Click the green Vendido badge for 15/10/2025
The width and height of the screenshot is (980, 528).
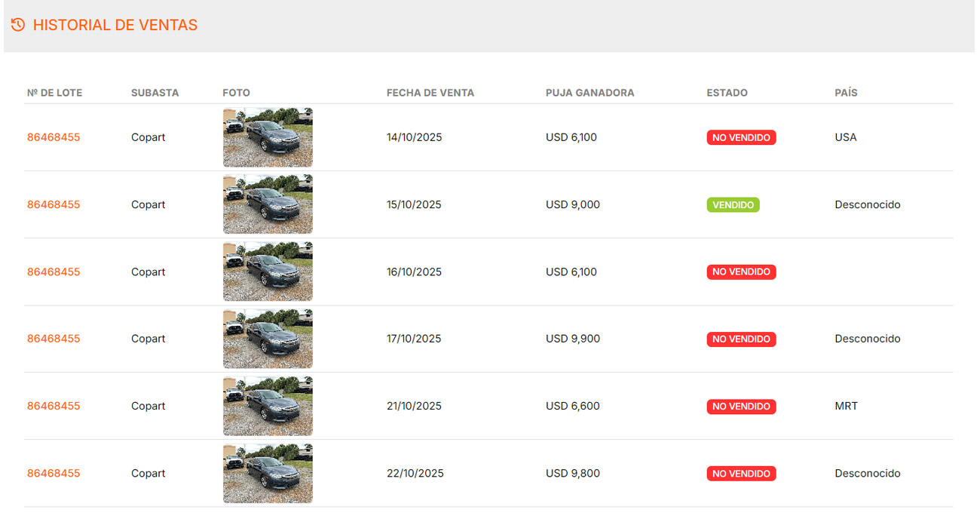(x=733, y=204)
